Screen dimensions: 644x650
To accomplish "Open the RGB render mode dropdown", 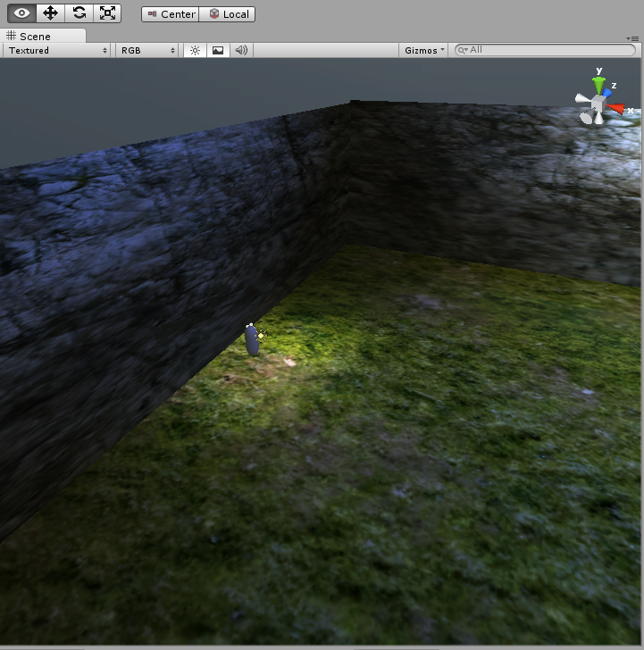I will point(147,50).
